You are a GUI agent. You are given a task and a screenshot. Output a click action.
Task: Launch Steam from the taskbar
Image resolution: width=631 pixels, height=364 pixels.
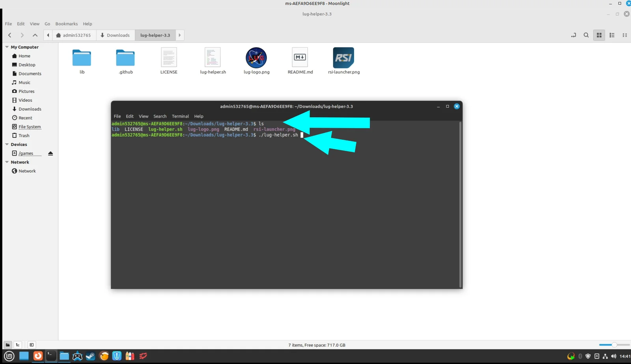[90, 356]
